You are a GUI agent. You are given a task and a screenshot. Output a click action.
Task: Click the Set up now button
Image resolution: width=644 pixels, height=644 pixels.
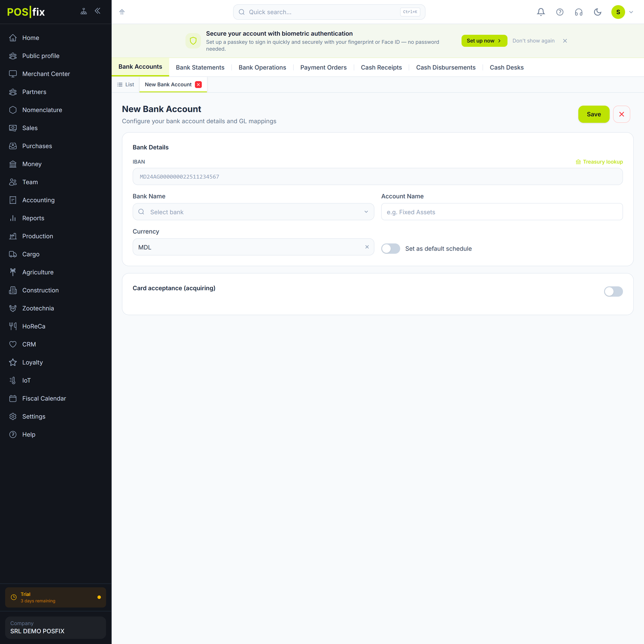[484, 41]
